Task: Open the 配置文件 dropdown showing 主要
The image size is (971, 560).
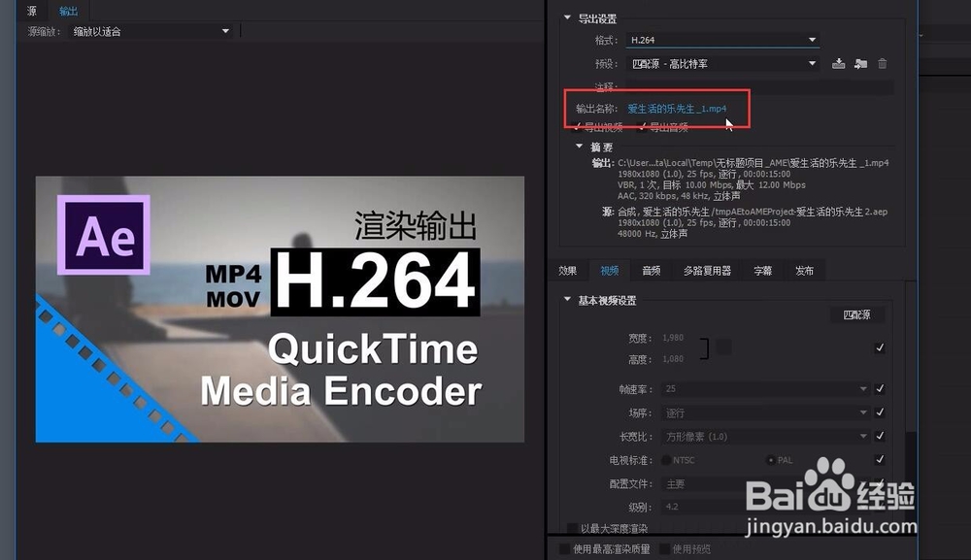Action: pyautogui.click(x=765, y=483)
